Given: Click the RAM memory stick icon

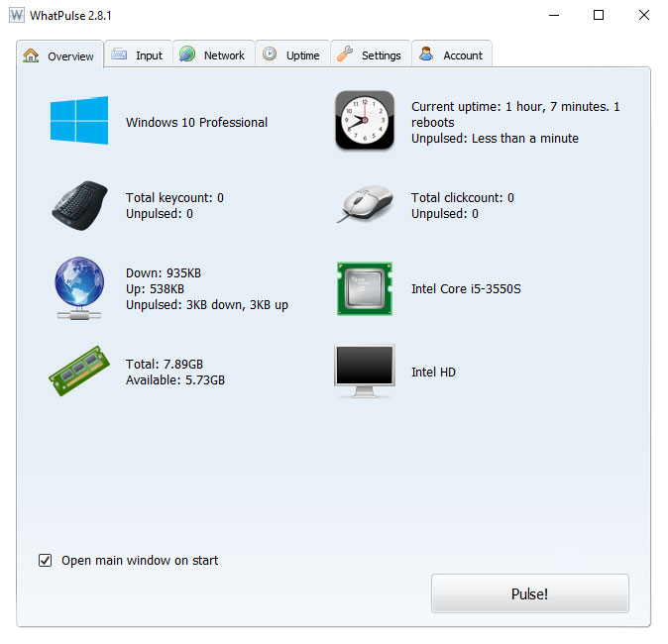Looking at the screenshot, I should 79,371.
